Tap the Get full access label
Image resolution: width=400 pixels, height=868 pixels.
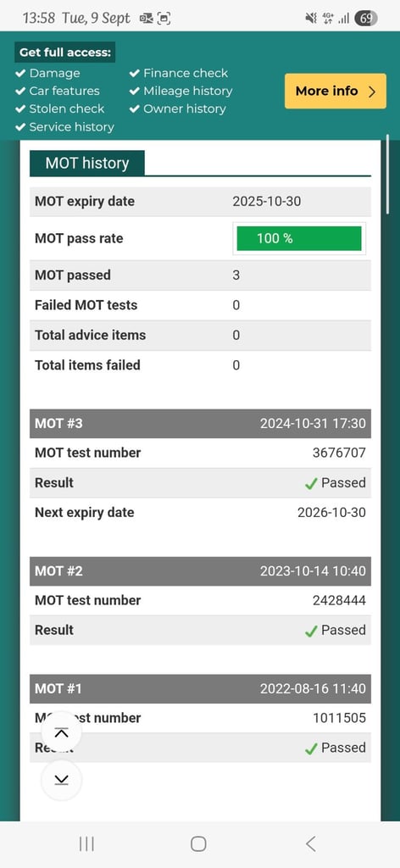(65, 53)
